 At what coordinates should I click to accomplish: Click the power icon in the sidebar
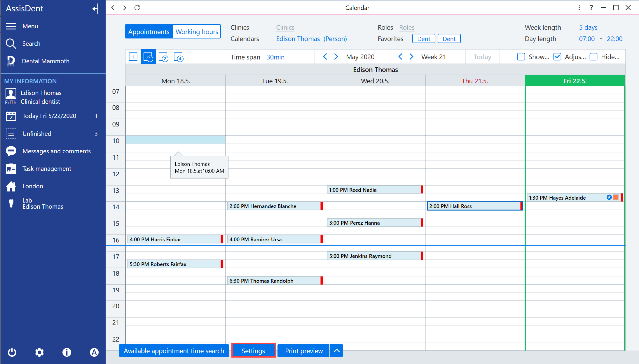pyautogui.click(x=12, y=352)
